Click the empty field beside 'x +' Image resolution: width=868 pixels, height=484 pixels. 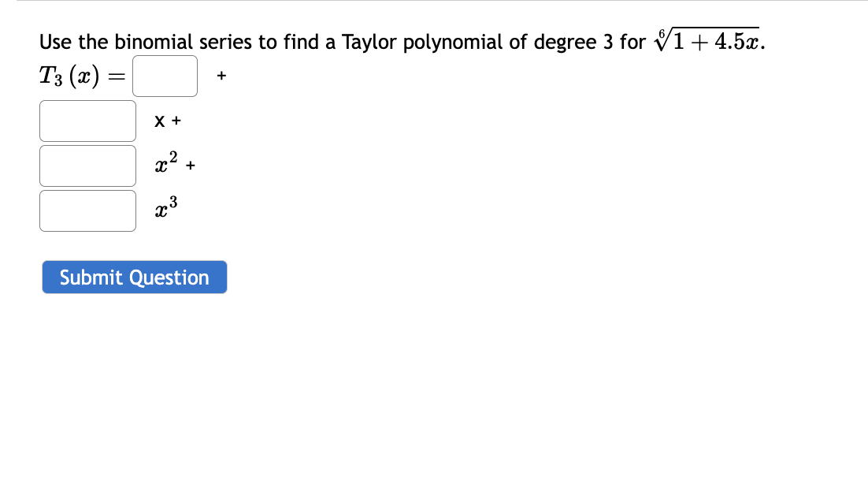87,121
